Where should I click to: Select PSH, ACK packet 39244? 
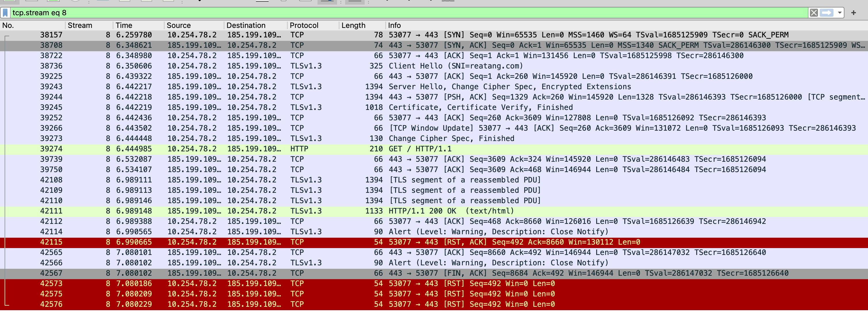tap(434, 97)
